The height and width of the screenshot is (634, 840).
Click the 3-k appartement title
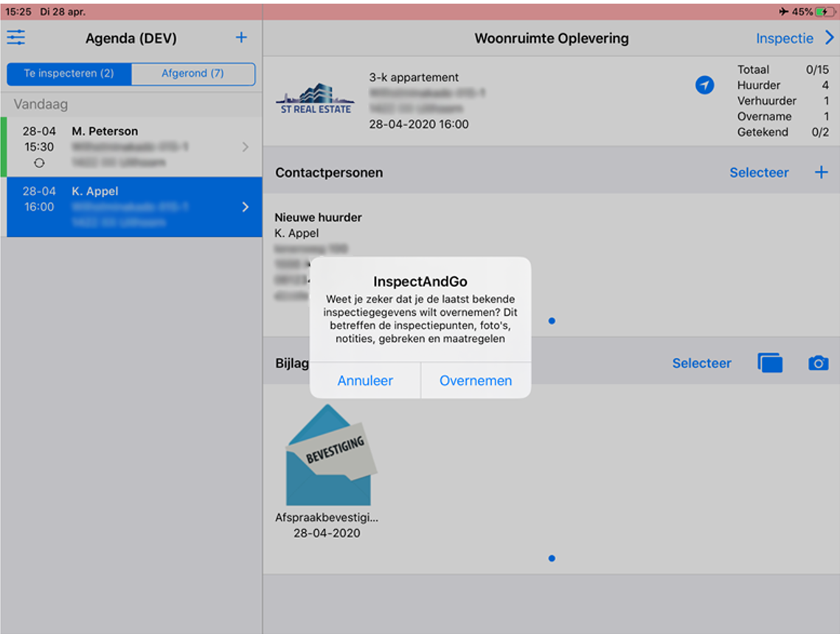pyautogui.click(x=414, y=77)
